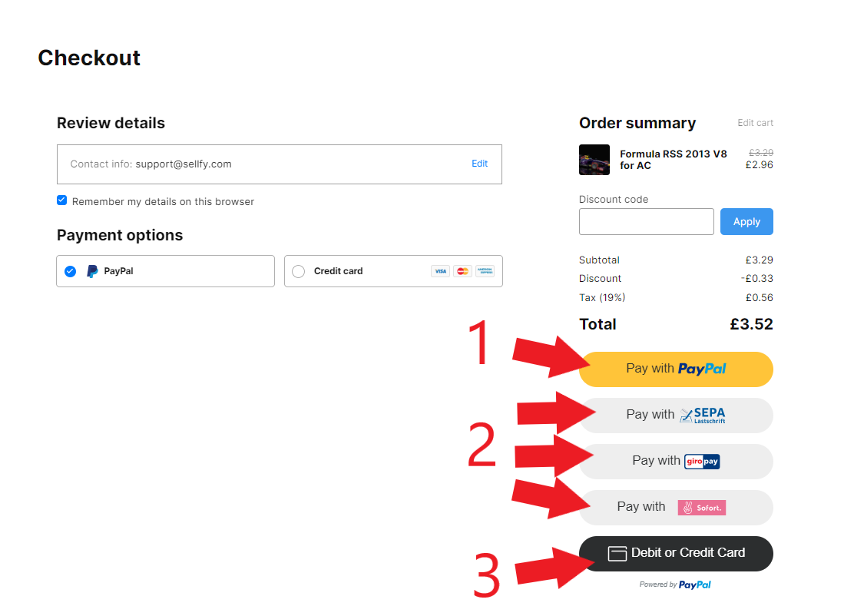The width and height of the screenshot is (854, 616).
Task: Click the Mastercard icon
Action: pos(462,271)
